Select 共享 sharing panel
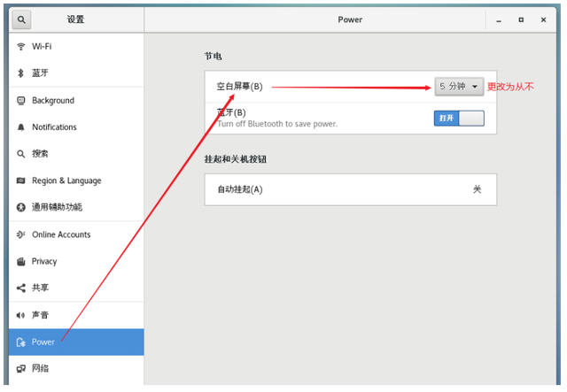Image resolution: width=567 pixels, height=392 pixels. [x=76, y=288]
